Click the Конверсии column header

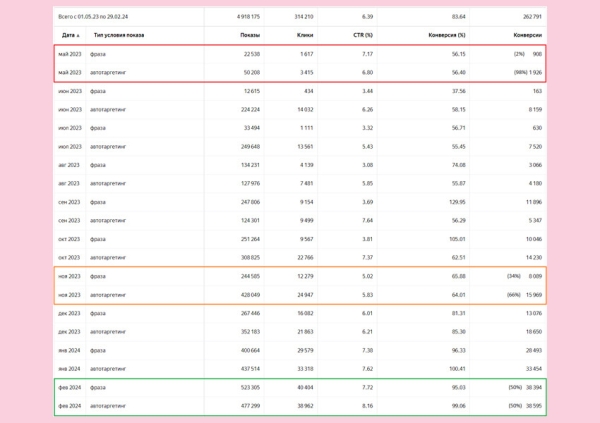(x=527, y=35)
